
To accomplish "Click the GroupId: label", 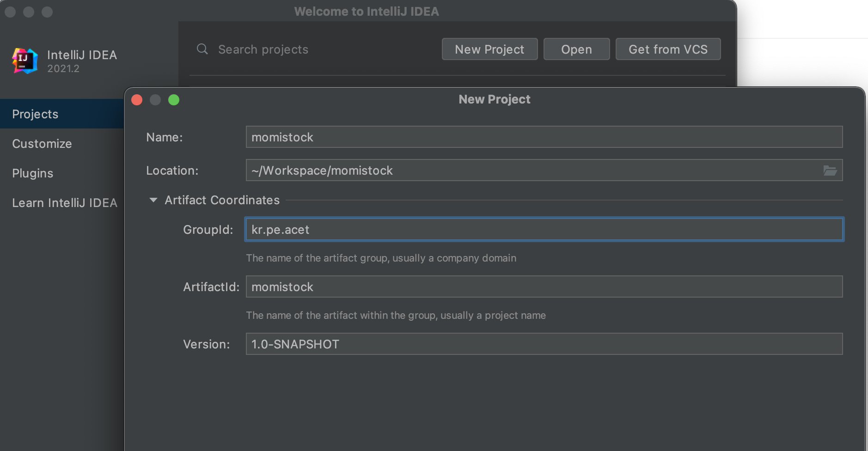I will click(208, 230).
